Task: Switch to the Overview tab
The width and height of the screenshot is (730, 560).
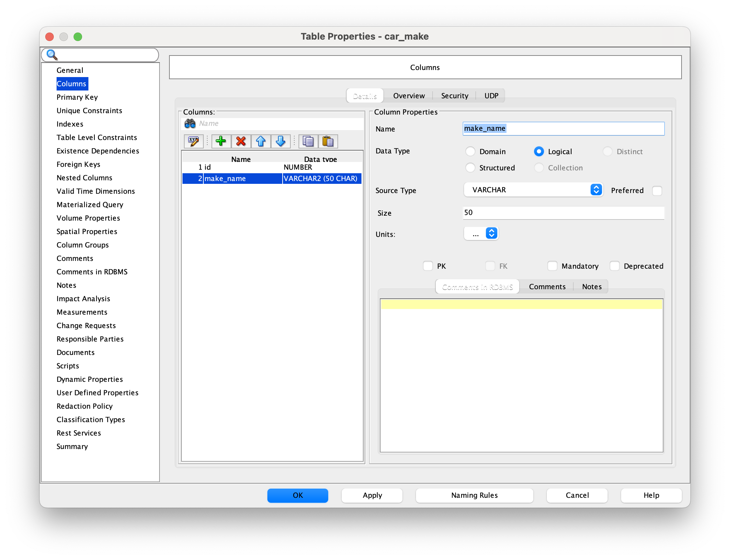Action: 409,96
